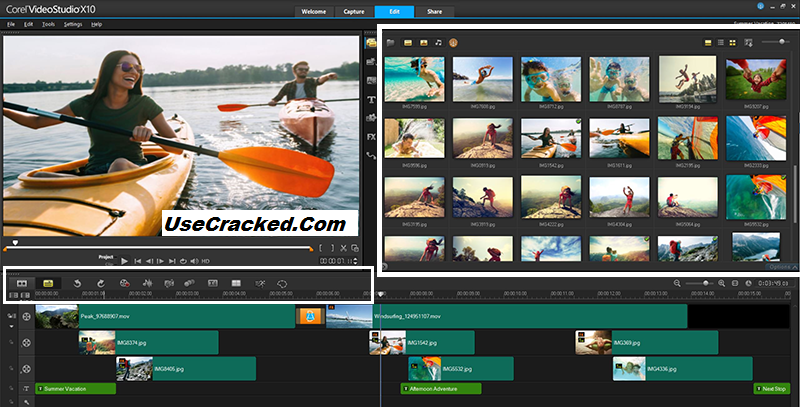This screenshot has width=800, height=407.
Task: Expand track options arrow below video track
Action: click(11, 326)
